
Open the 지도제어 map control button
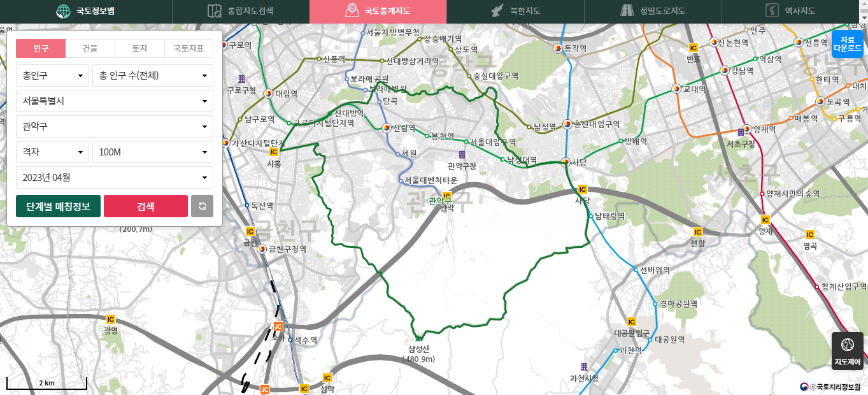tap(848, 351)
